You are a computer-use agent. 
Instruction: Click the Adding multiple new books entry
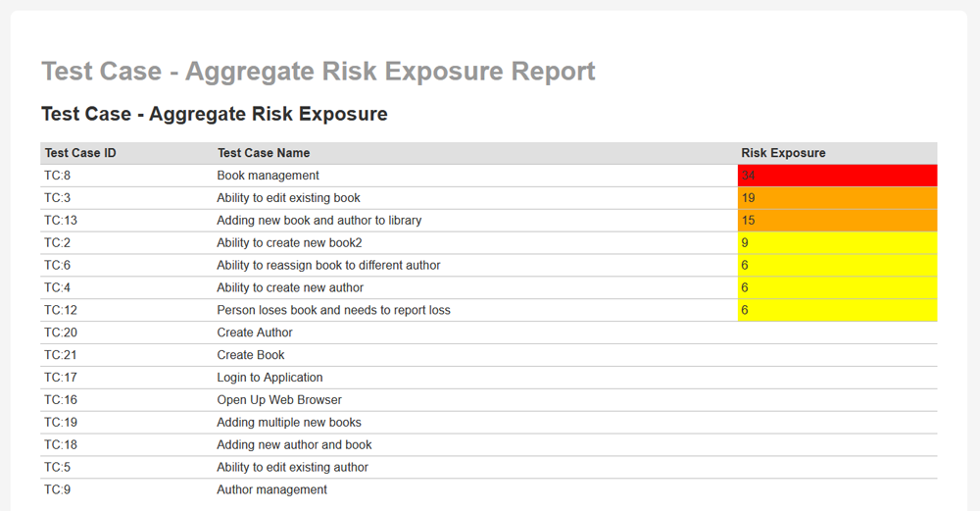(x=289, y=423)
